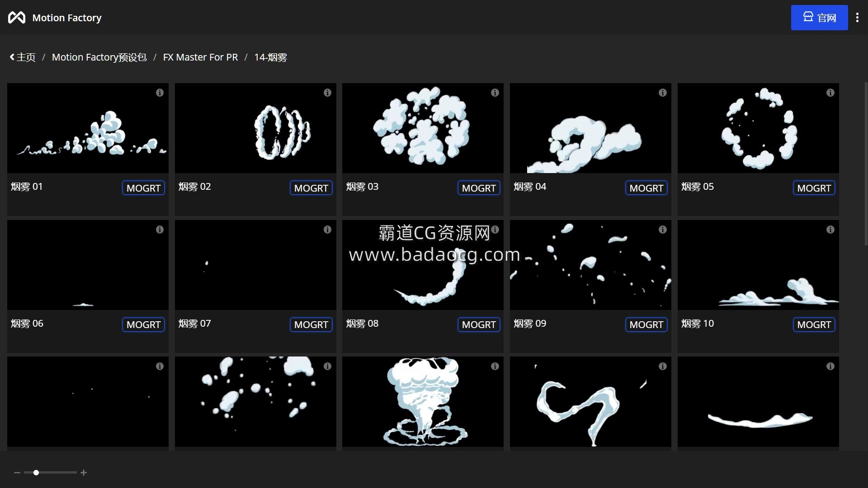This screenshot has height=488, width=868.
Task: Show info for 烟雾 09
Action: pos(663,230)
